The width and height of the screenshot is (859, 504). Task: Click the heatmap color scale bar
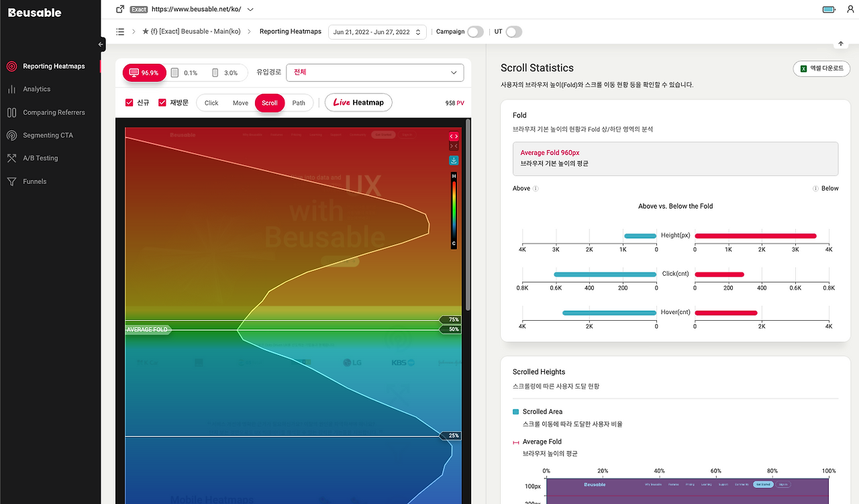(454, 209)
